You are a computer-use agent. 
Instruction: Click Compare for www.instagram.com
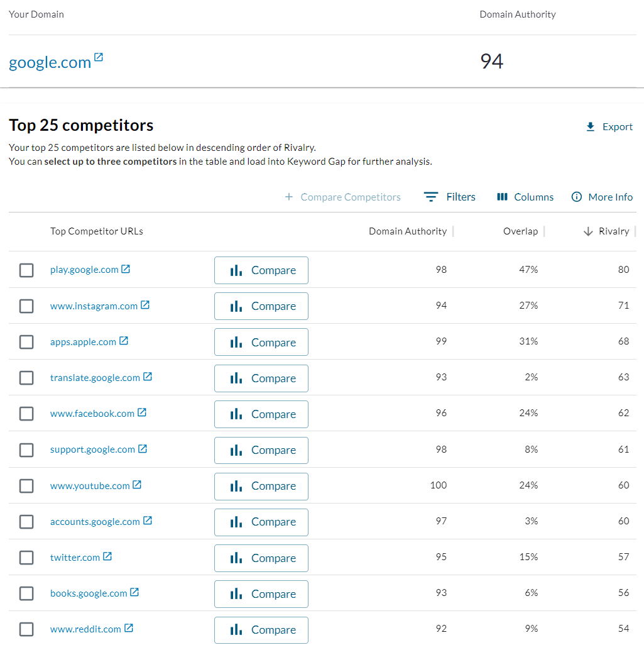tap(261, 306)
